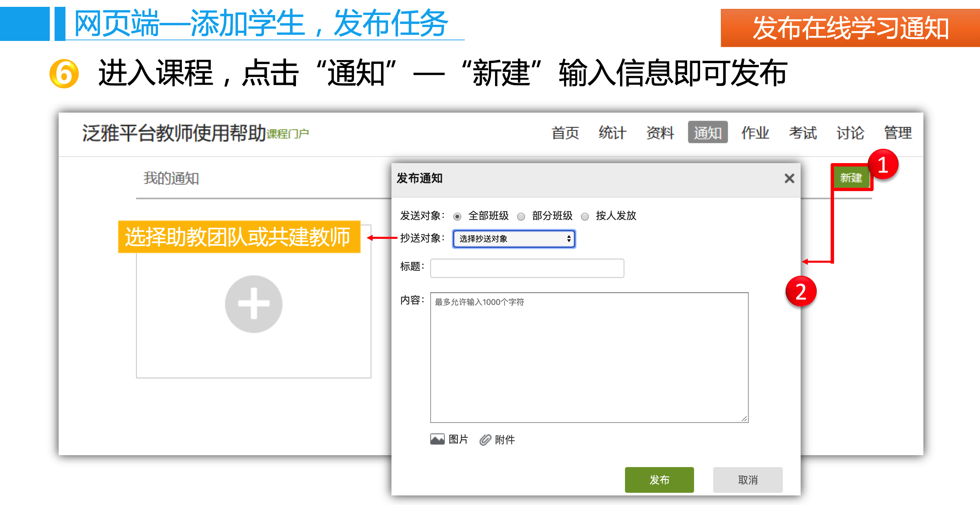
Task: Open the 通知 tab
Action: 707,133
